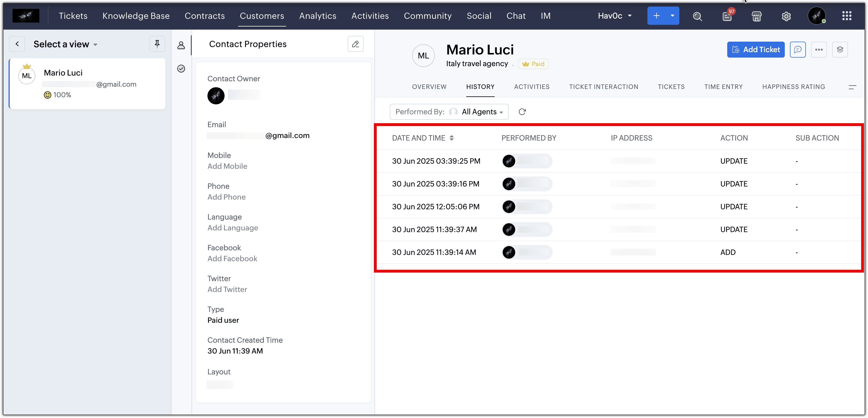This screenshot has width=868, height=418.
Task: Open the layers stack icon
Action: [840, 50]
